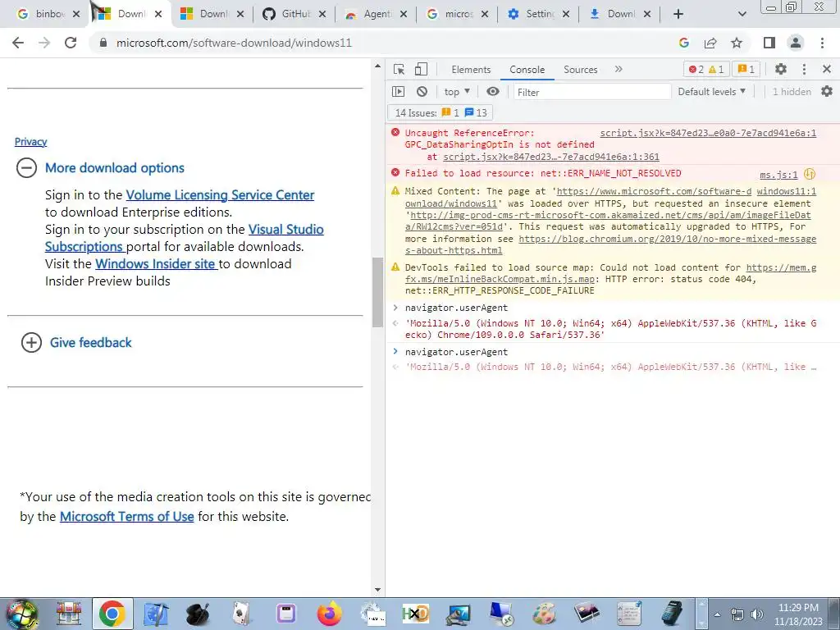Viewport: 840px width, 630px height.
Task: Open the Chrome profile avatar
Action: coord(796,43)
